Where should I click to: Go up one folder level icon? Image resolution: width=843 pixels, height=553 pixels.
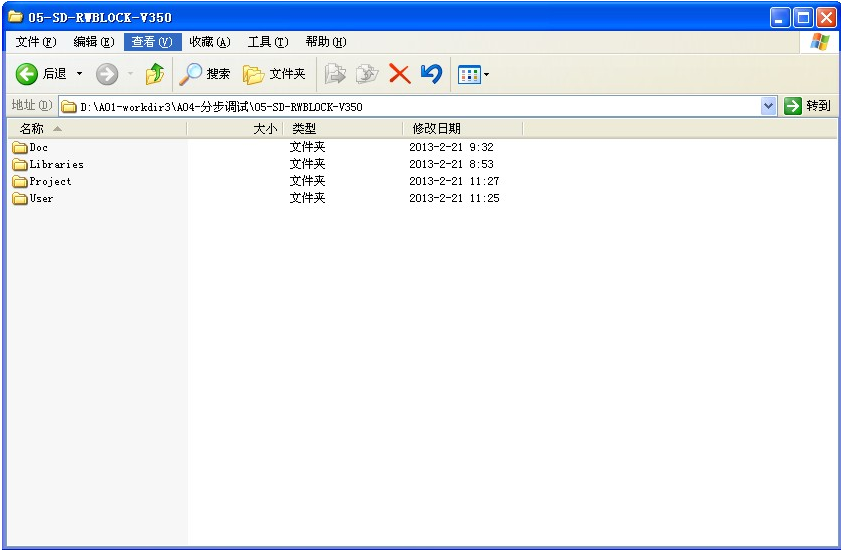tap(155, 74)
